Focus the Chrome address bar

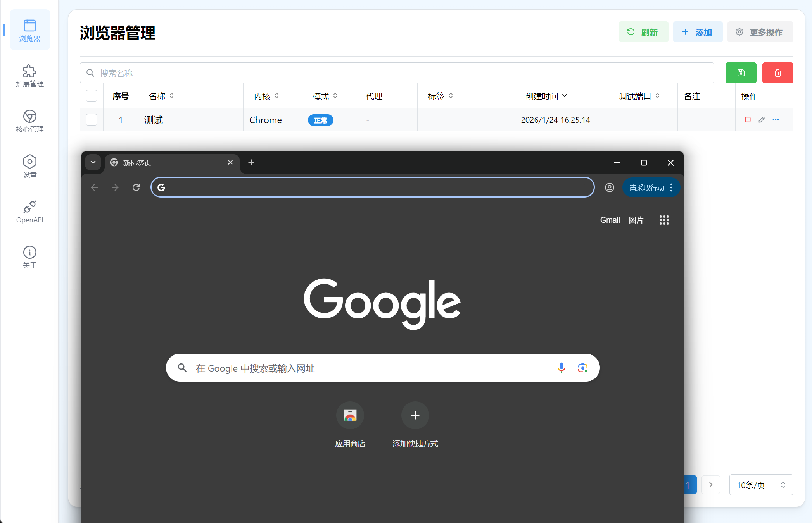372,188
